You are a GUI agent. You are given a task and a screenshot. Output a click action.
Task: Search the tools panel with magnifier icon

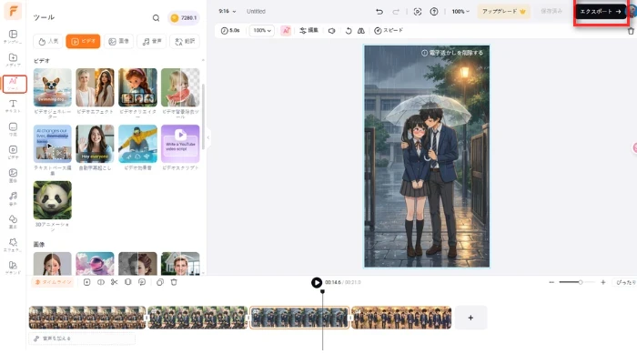point(156,18)
